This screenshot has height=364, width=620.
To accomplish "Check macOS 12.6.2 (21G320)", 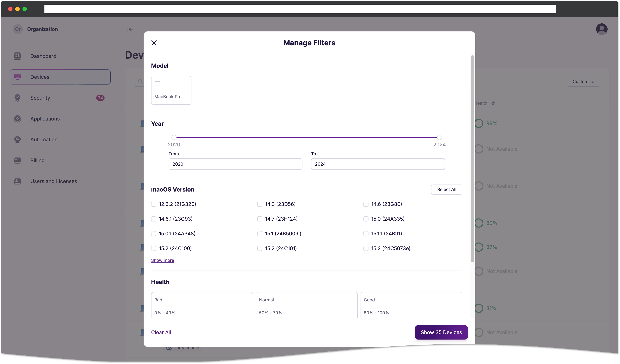I will [153, 204].
